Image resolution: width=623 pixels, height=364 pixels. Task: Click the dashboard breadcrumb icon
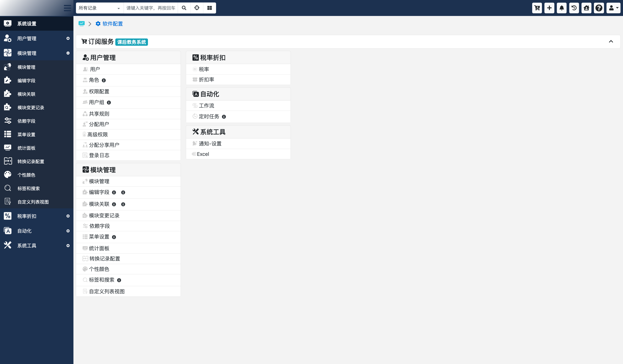(81, 24)
